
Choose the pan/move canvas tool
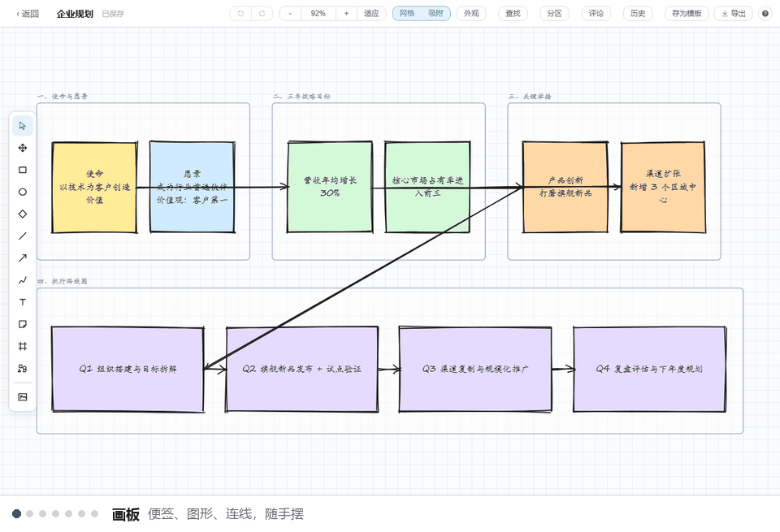pyautogui.click(x=23, y=148)
